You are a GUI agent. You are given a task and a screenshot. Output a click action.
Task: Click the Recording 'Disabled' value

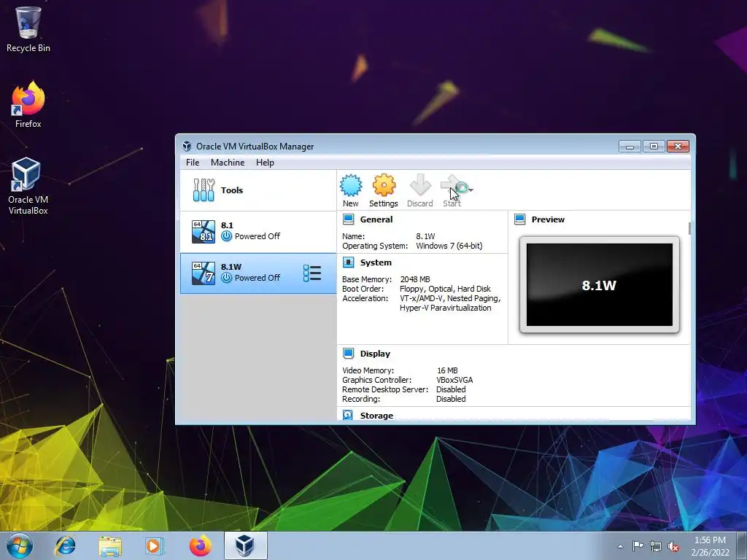coord(451,399)
